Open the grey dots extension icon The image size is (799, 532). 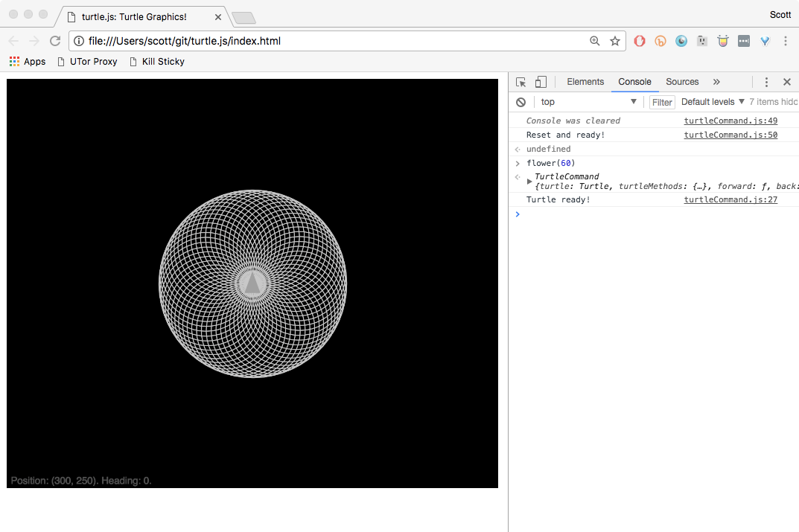pos(744,41)
